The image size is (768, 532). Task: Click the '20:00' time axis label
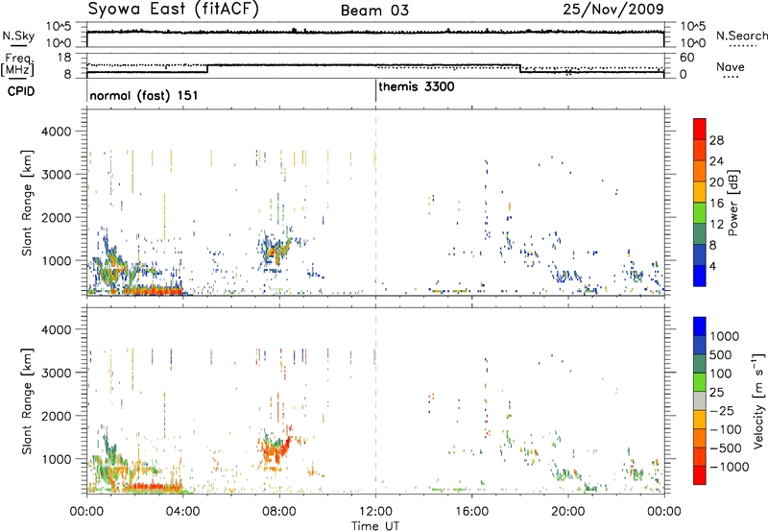pyautogui.click(x=568, y=511)
